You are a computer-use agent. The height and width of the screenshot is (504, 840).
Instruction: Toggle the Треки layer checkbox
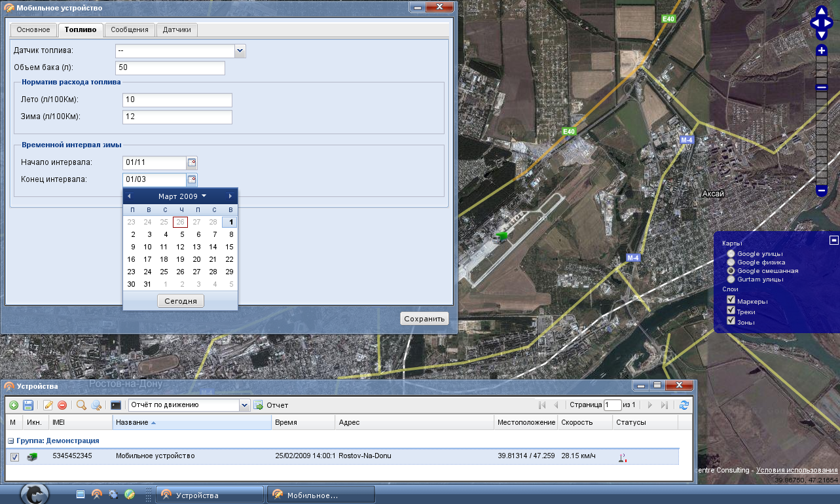click(731, 310)
